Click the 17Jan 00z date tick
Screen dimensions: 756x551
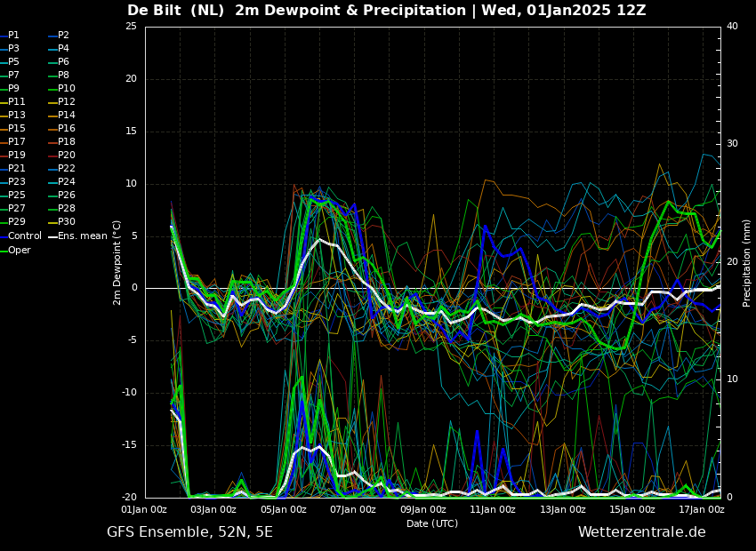pos(701,510)
